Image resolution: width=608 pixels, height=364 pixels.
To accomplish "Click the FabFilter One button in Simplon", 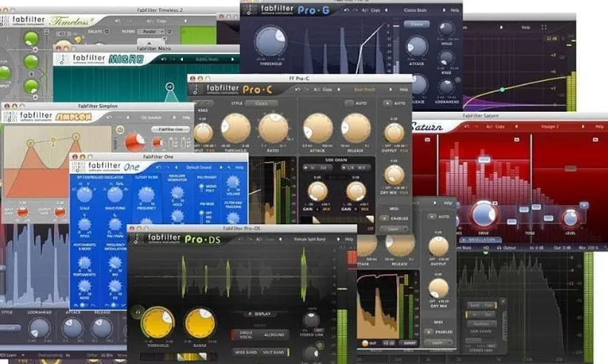I will (170, 129).
